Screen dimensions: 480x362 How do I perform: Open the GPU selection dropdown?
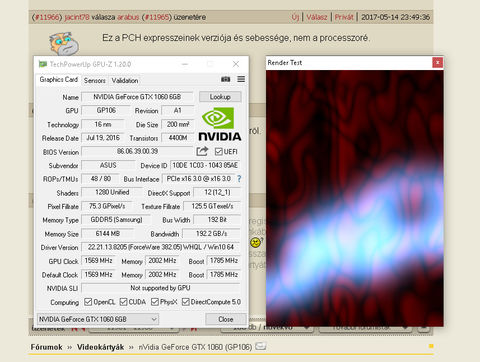(x=98, y=319)
